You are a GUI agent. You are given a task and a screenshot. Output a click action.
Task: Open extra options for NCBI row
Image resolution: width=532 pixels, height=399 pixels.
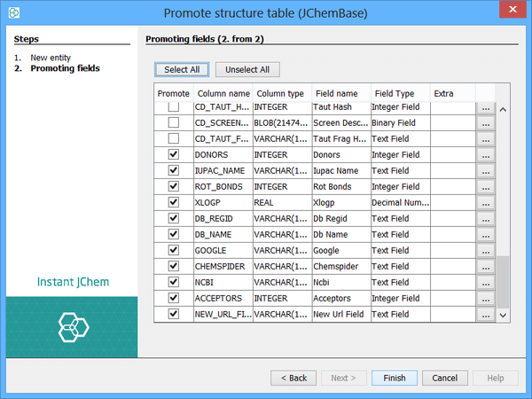pos(485,282)
